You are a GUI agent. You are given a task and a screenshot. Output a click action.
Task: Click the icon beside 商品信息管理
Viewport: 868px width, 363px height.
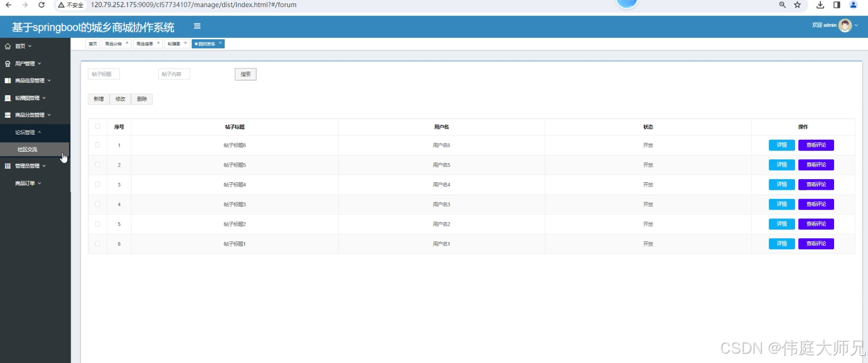coord(8,80)
